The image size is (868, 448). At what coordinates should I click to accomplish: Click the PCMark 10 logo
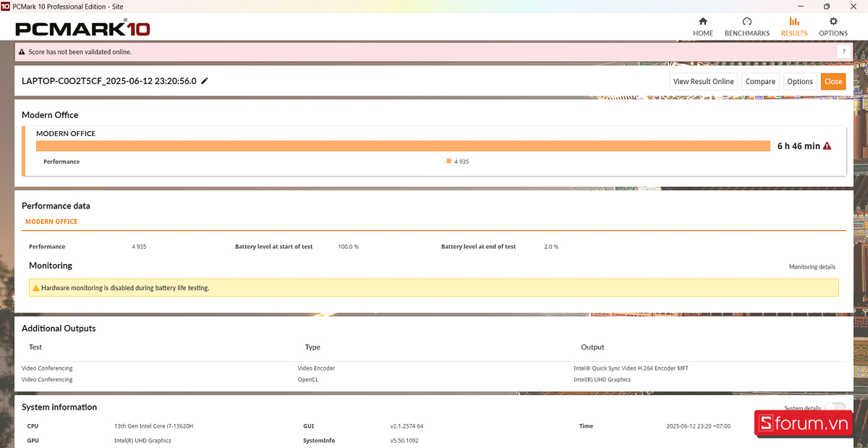(82, 29)
